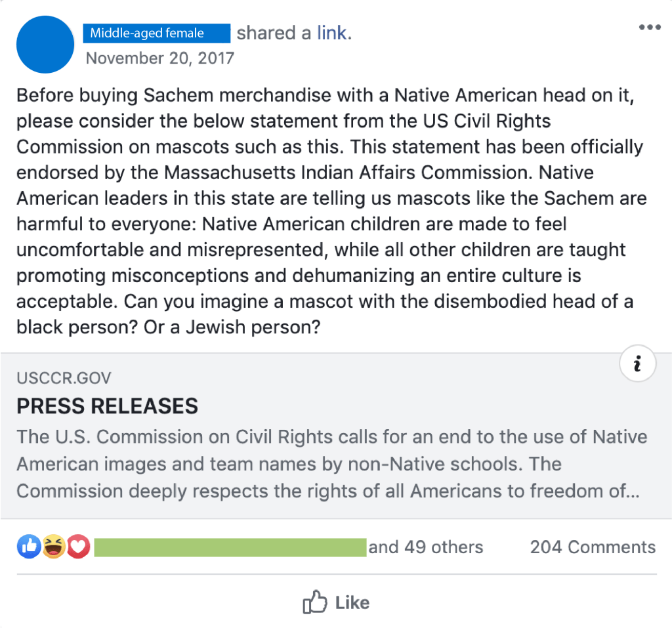Click the poster's round blue profile picture

tap(45, 45)
